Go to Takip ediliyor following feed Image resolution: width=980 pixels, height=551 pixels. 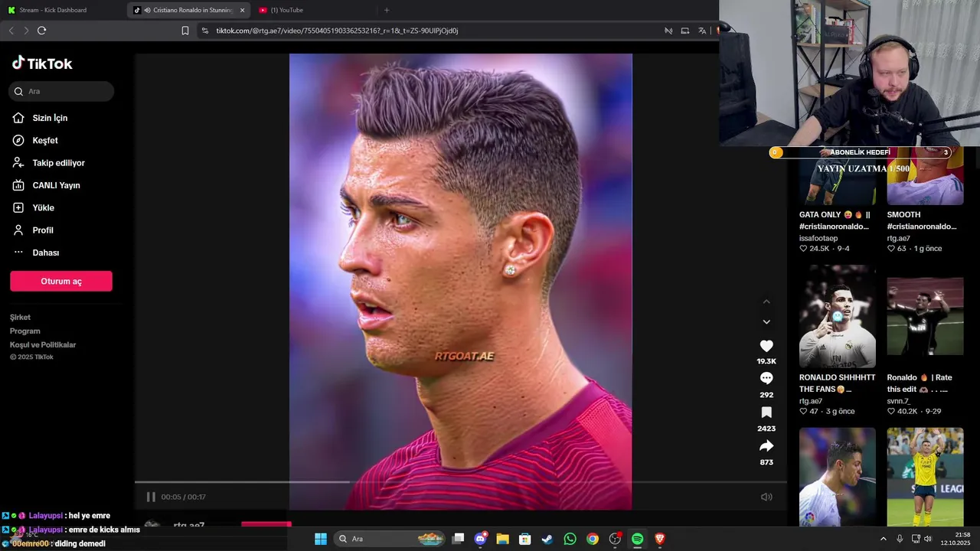58,163
